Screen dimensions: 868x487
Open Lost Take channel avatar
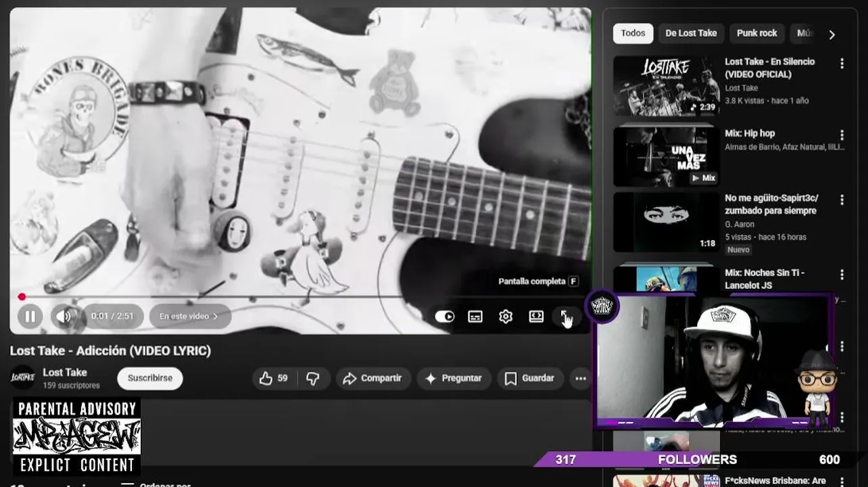coord(23,377)
